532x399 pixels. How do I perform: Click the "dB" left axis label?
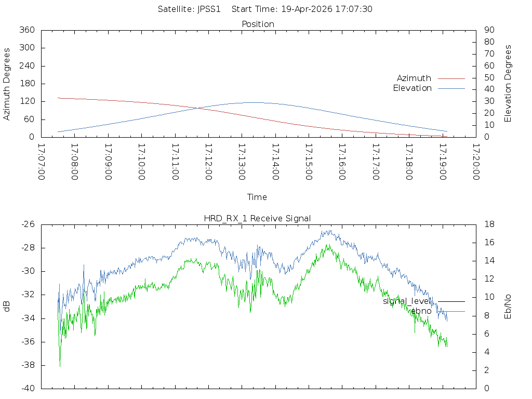point(7,307)
